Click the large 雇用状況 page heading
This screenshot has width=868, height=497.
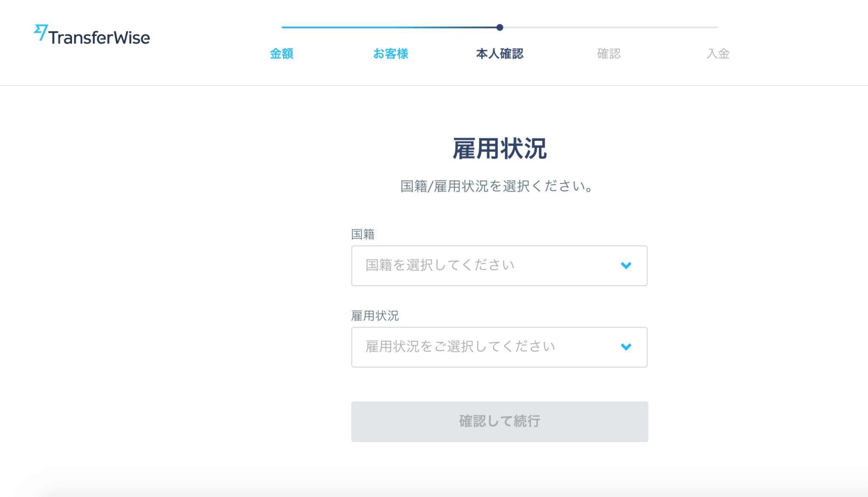(499, 149)
